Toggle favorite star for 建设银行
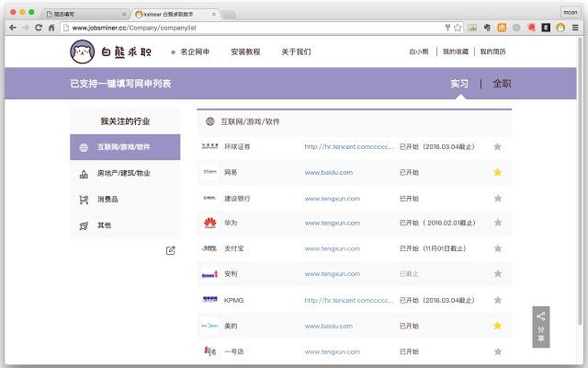 [498, 199]
